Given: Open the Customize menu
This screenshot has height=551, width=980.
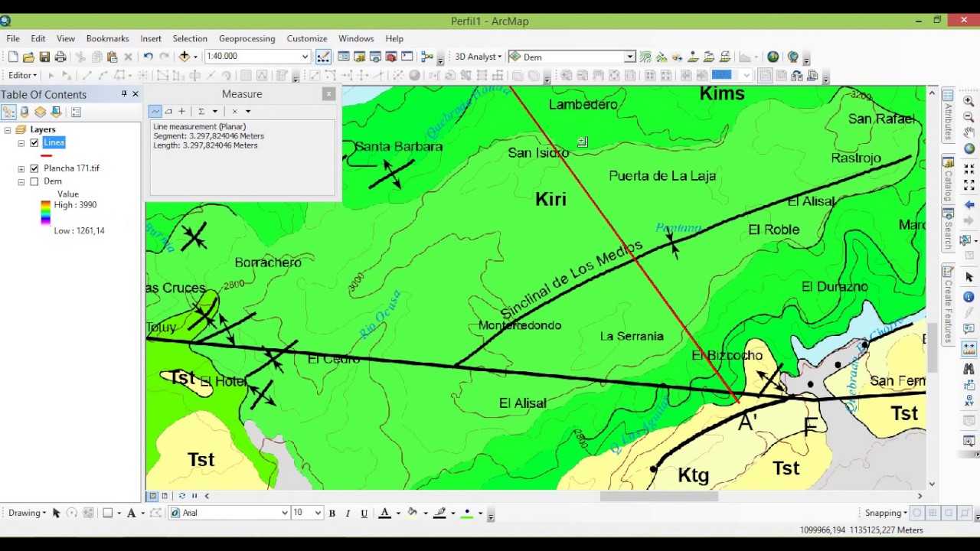Looking at the screenshot, I should 307,38.
